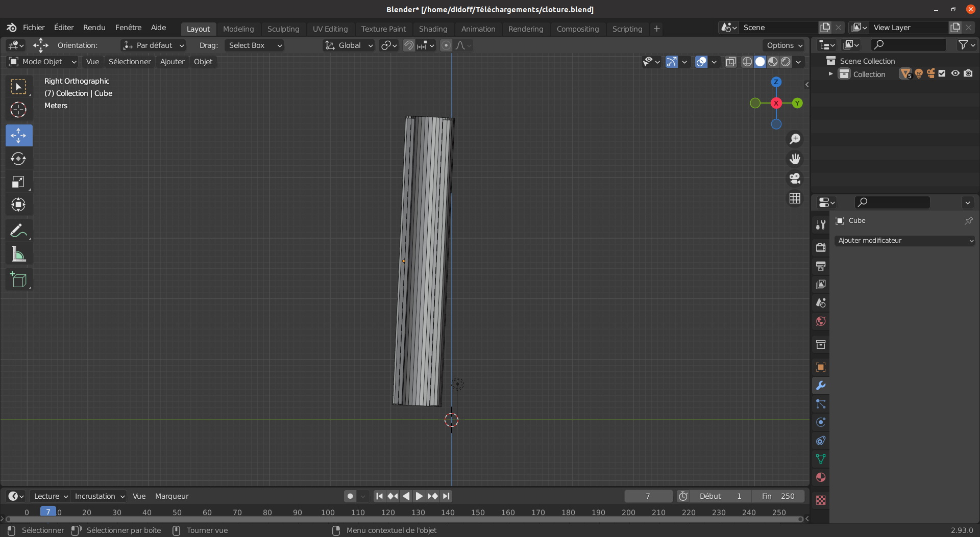This screenshot has width=980, height=537.
Task: Select the Rotate tool in toolbar
Action: pyautogui.click(x=18, y=159)
